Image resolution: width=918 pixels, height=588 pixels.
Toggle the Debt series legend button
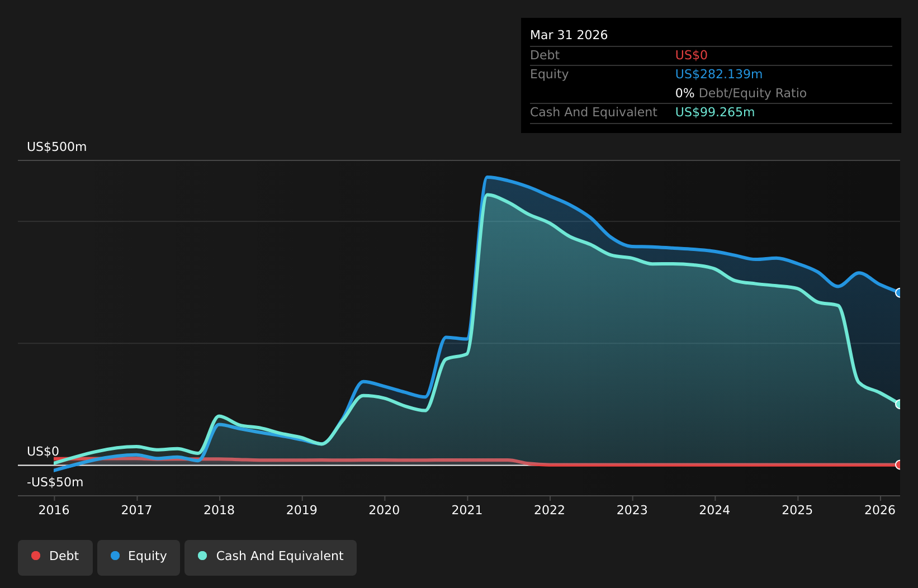coord(55,557)
